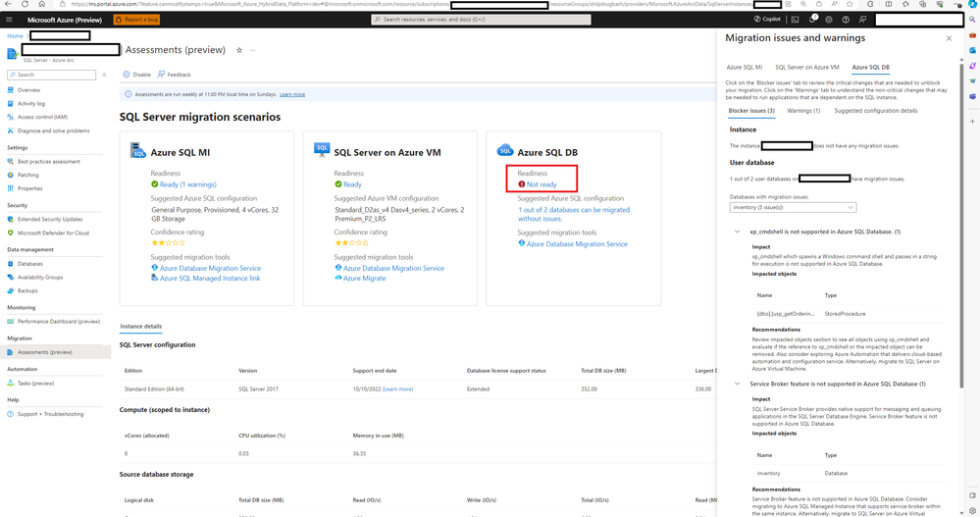Click the Report a bug button
The width and height of the screenshot is (980, 517).
(x=136, y=20)
